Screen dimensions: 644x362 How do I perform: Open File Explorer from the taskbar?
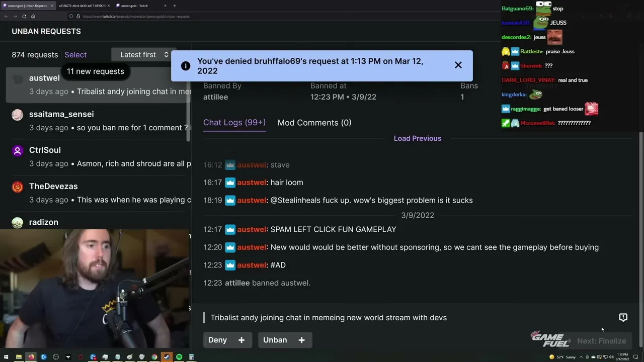[19, 357]
